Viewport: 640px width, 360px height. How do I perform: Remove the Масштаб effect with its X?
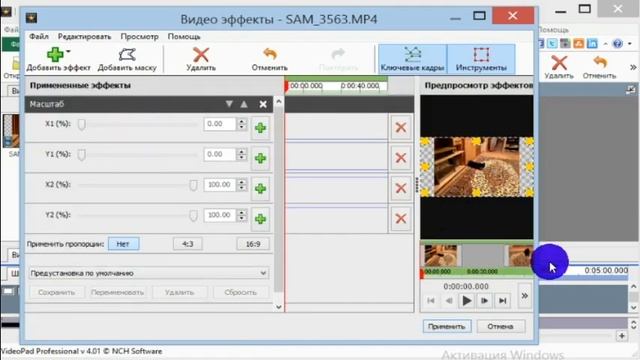point(263,104)
